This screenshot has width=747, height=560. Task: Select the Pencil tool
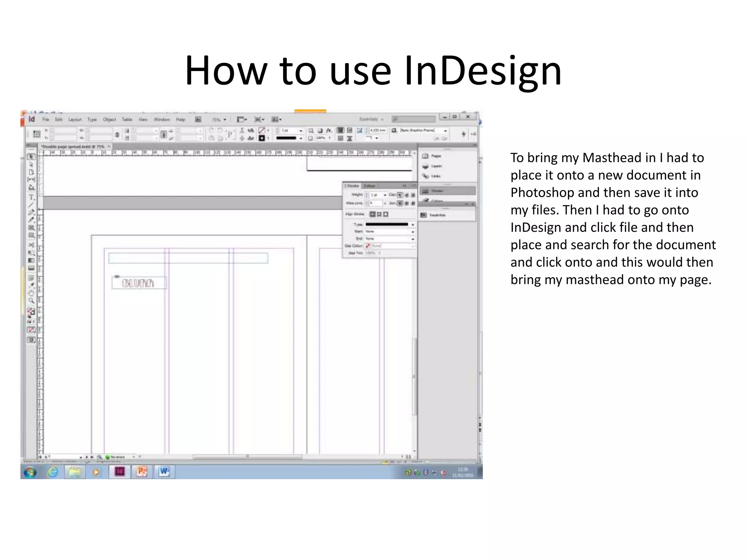(x=31, y=220)
